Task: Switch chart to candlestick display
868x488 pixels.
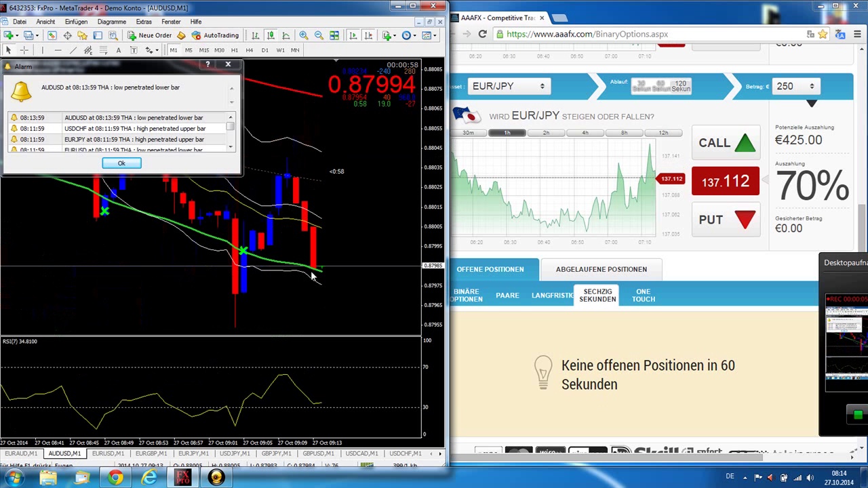Action: (270, 35)
